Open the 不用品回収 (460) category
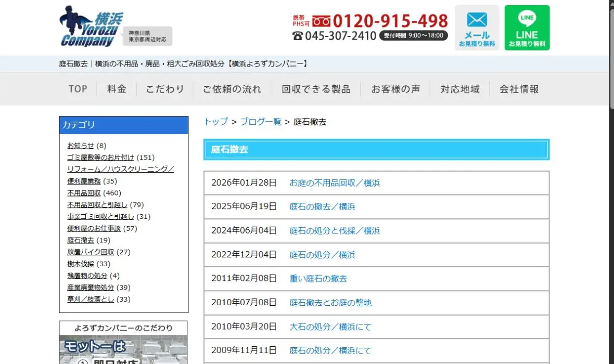 click(x=84, y=193)
